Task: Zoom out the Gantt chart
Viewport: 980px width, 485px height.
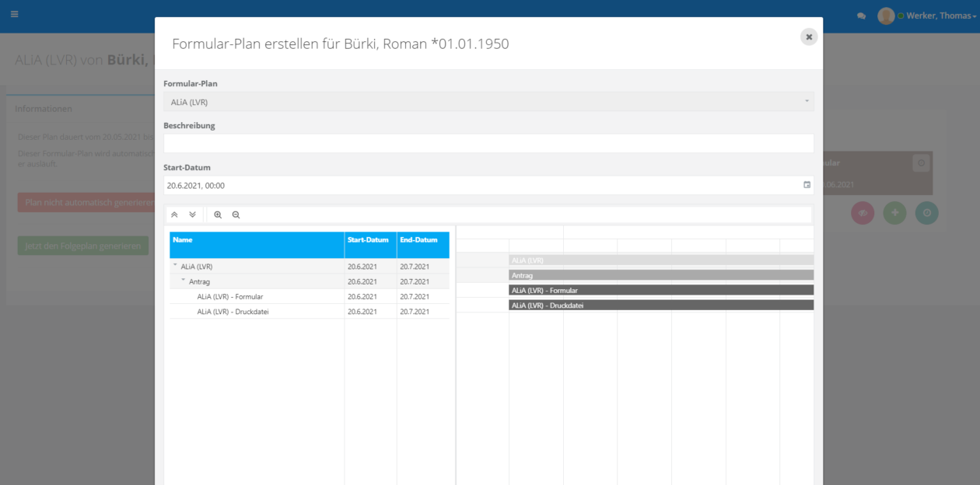Action: point(236,215)
